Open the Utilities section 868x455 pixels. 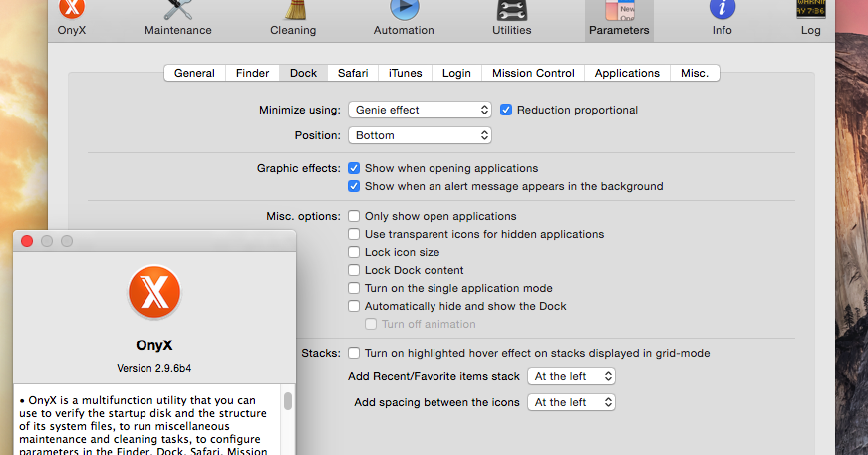click(511, 19)
